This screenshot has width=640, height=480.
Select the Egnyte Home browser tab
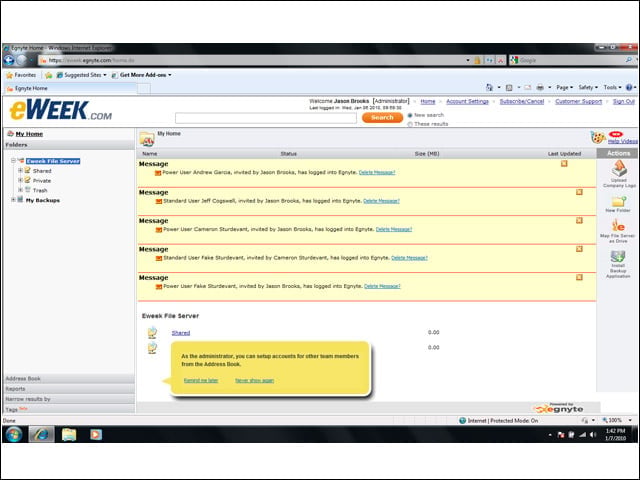pos(69,88)
